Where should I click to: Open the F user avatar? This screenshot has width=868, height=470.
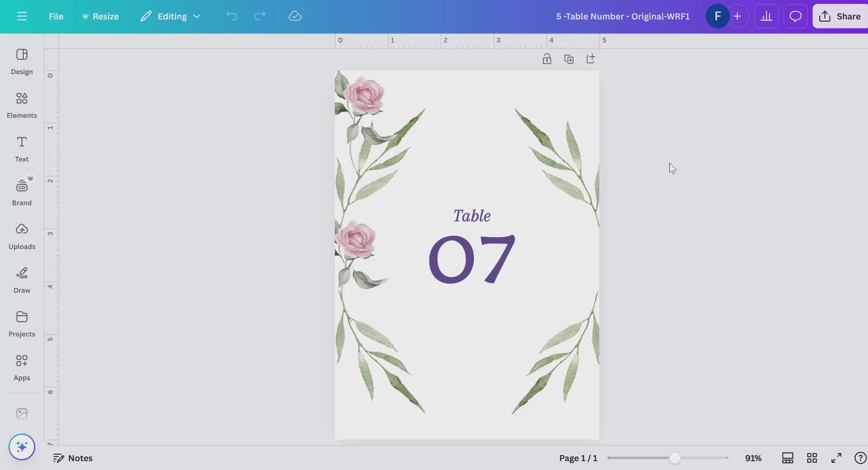pos(717,16)
